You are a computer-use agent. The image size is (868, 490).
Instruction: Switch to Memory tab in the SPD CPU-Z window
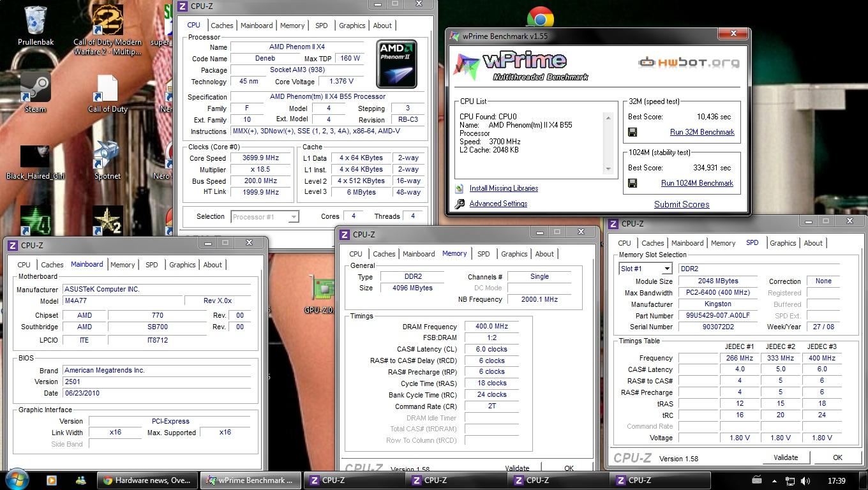(x=723, y=243)
